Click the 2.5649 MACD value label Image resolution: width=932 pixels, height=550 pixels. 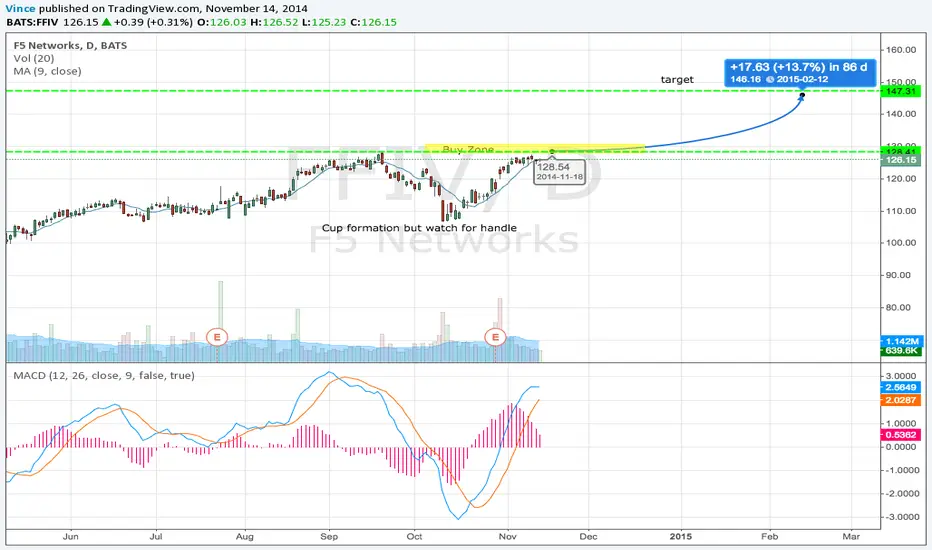tap(901, 388)
